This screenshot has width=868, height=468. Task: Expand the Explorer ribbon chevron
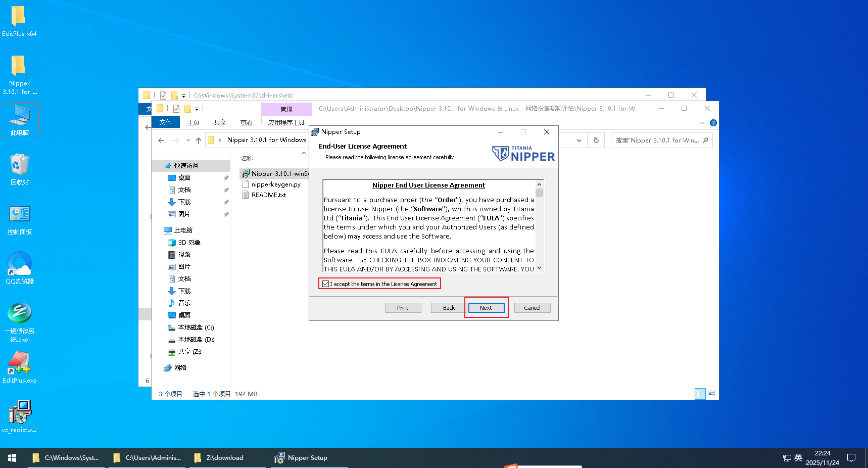pyautogui.click(x=702, y=123)
